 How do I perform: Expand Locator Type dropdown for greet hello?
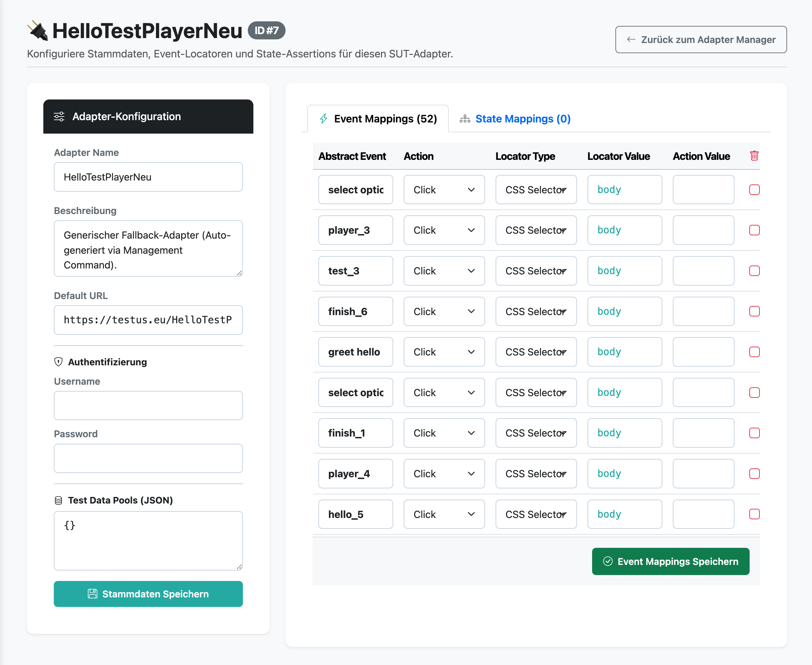[536, 352]
